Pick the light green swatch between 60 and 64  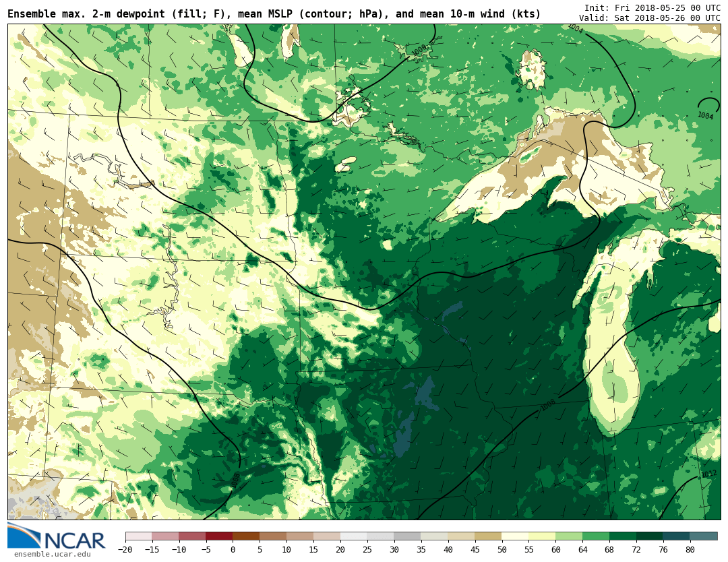pos(569,536)
